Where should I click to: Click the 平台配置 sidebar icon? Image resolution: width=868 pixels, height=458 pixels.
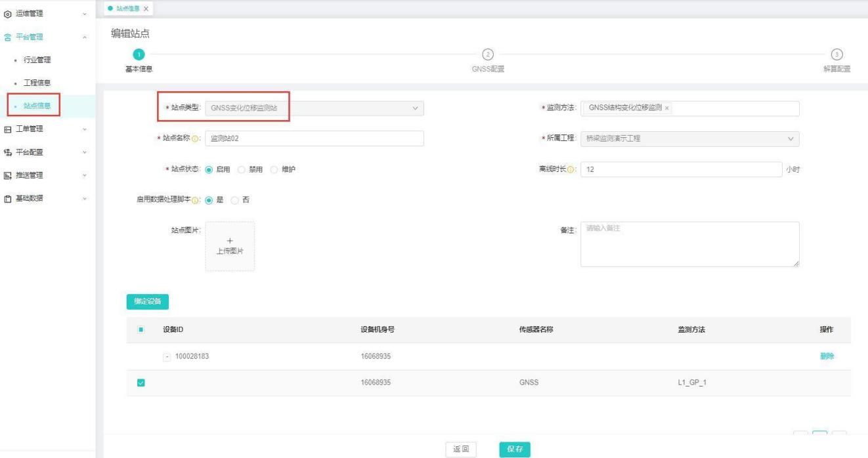click(x=8, y=152)
